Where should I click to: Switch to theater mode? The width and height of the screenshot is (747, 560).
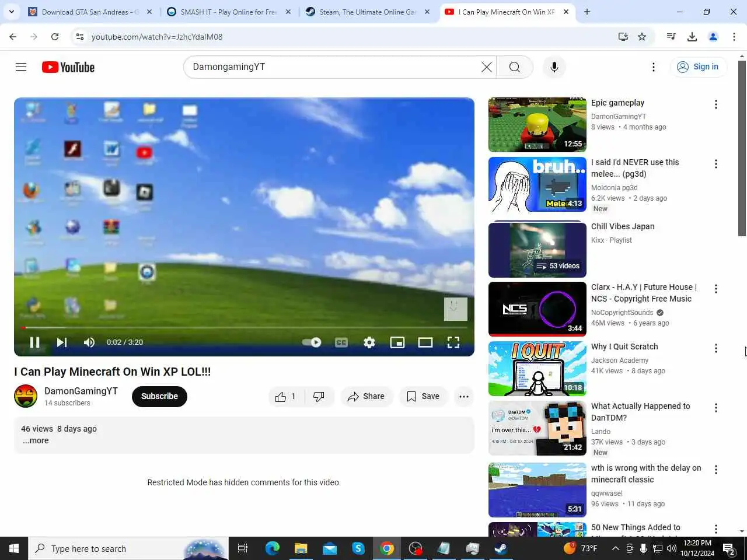[425, 342]
